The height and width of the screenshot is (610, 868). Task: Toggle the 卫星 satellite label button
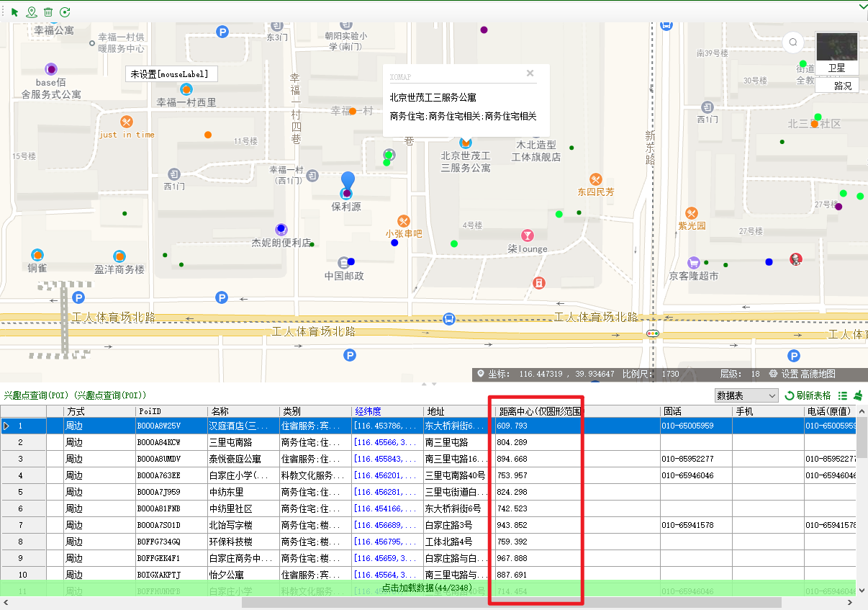coord(836,68)
